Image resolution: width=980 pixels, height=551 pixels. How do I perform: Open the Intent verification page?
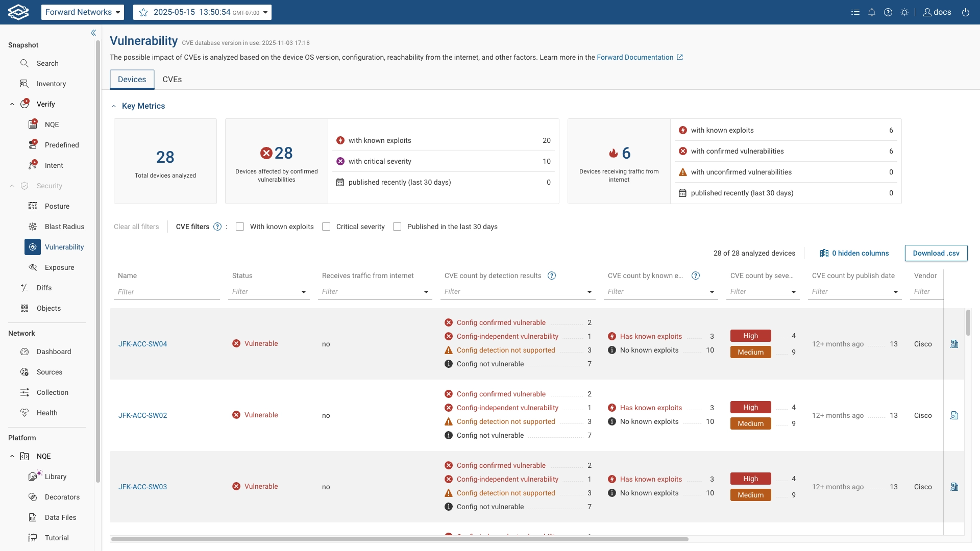pyautogui.click(x=53, y=165)
